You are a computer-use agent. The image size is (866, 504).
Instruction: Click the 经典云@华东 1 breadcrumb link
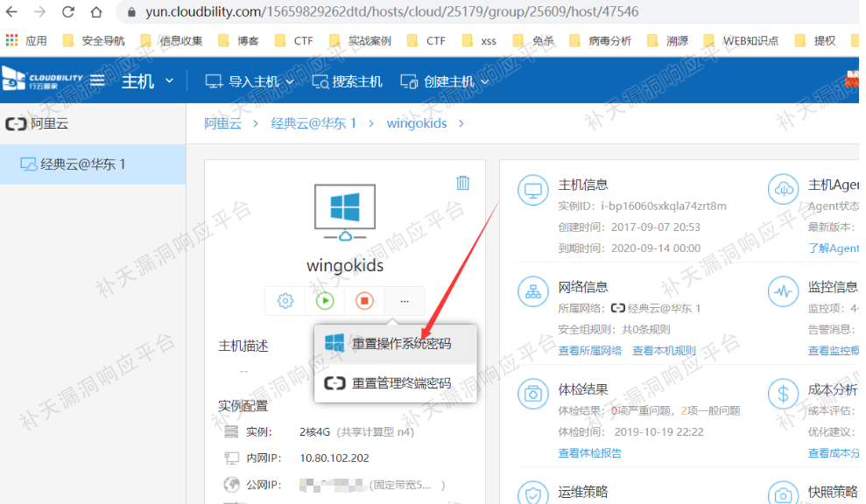(313, 123)
